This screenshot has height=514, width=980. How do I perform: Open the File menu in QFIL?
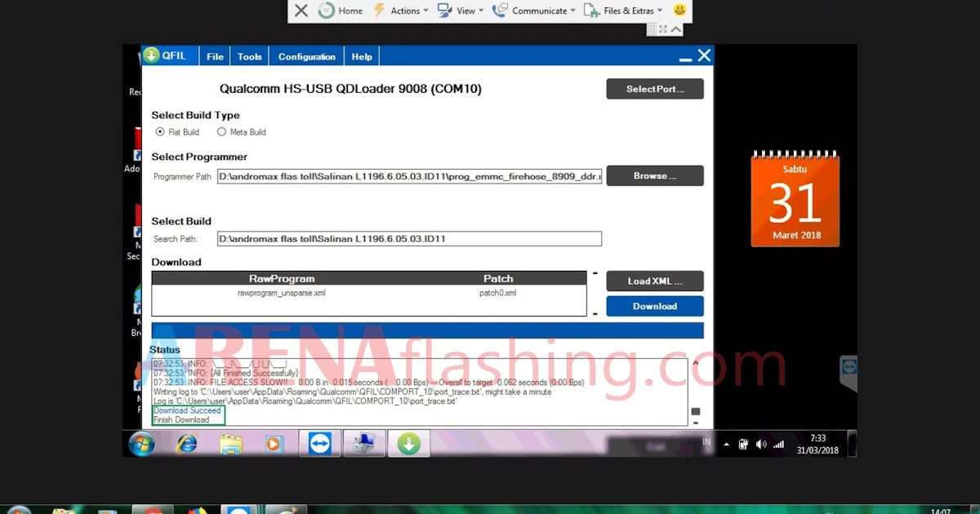[215, 56]
